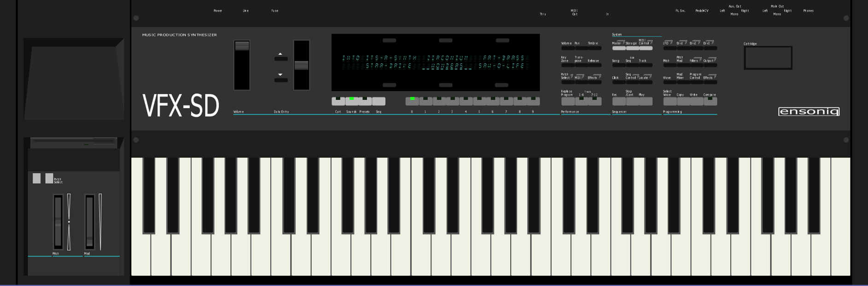The image size is (868, 286).
Task: Click the Pitch wheel
Action: tap(58, 222)
